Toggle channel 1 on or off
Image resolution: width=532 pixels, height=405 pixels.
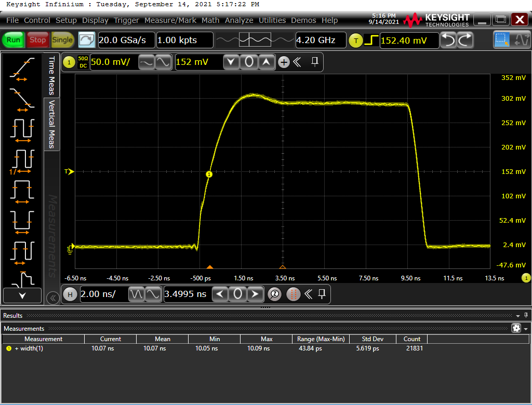(x=69, y=63)
